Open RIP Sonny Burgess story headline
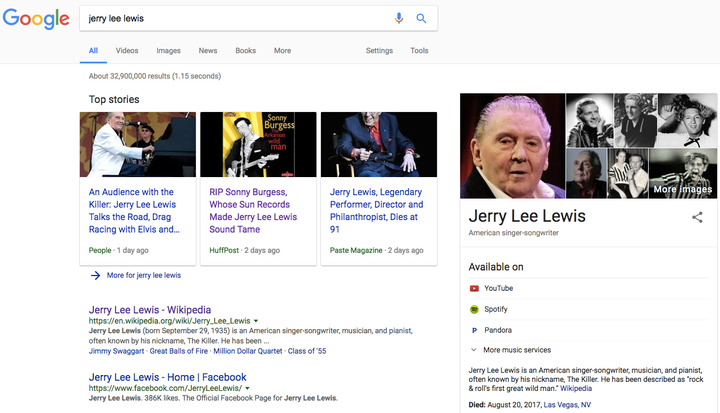The width and height of the screenshot is (720, 413). coord(253,210)
